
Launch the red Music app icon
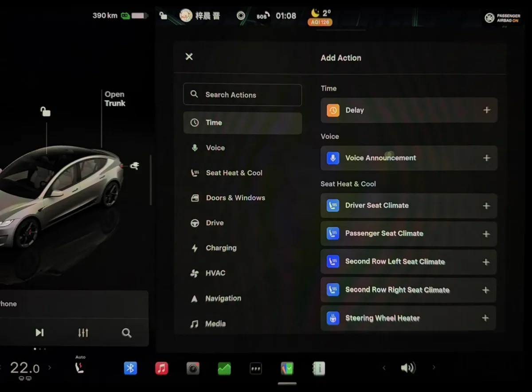161,368
